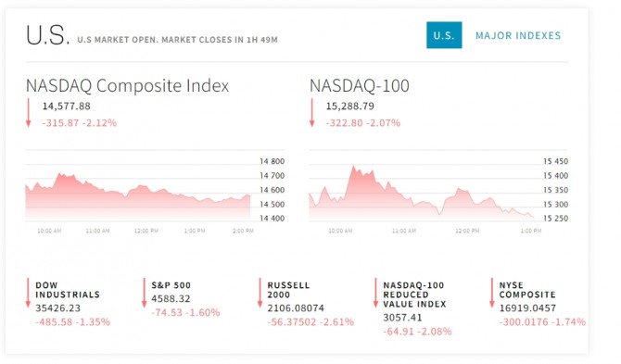Click the Dow Industrials down arrow icon
Image resolution: width=621 pixels, height=364 pixels.
click(x=28, y=293)
